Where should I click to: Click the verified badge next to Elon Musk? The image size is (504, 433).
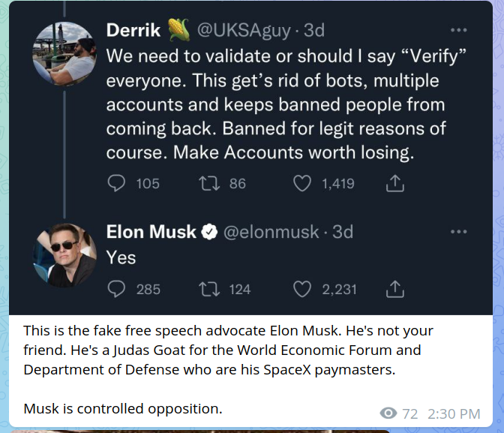click(210, 232)
